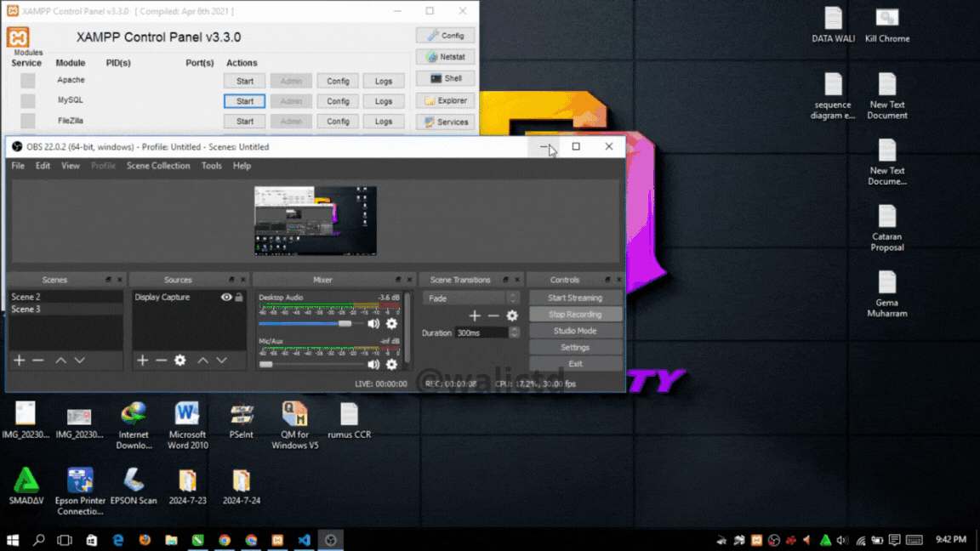The width and height of the screenshot is (980, 551).
Task: Open Shell in XAMPP panel
Action: [x=445, y=79]
